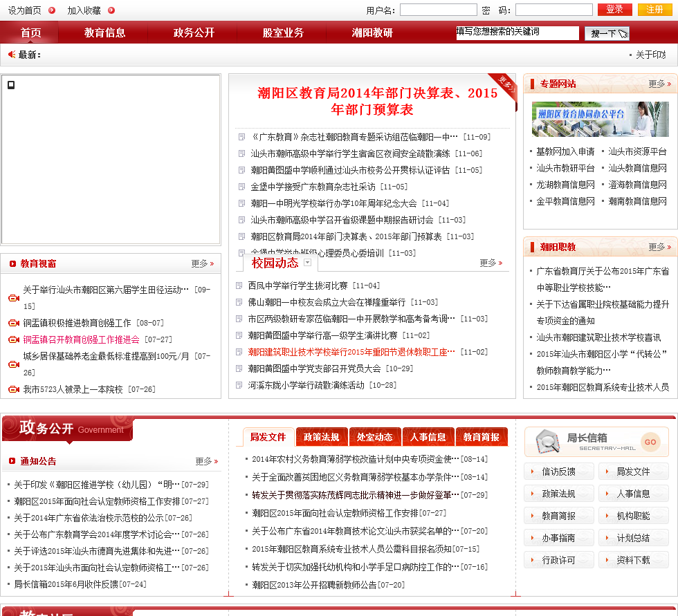This screenshot has height=616, width=678.
Task: Open 更多 link in 专题网站 panel
Action: click(659, 84)
